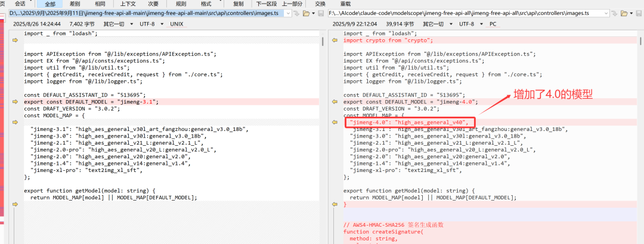Click right line 'import crypto from "crypto"'

(388, 40)
